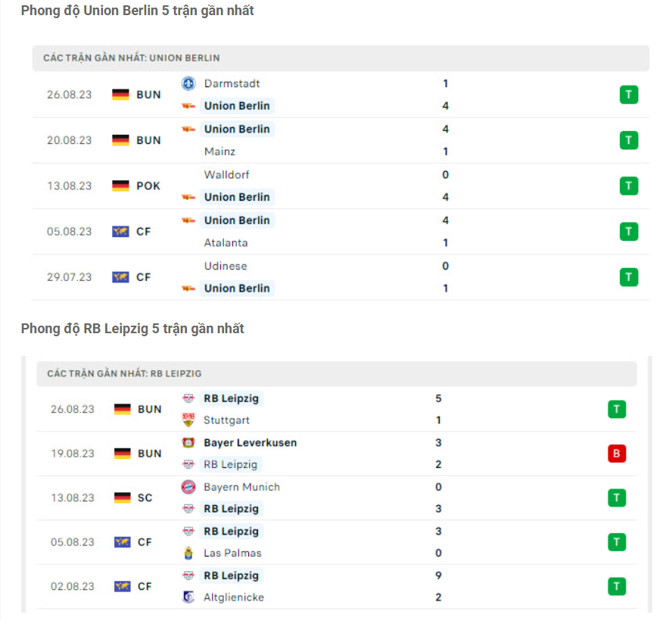Expand the POK match row details

[148, 186]
